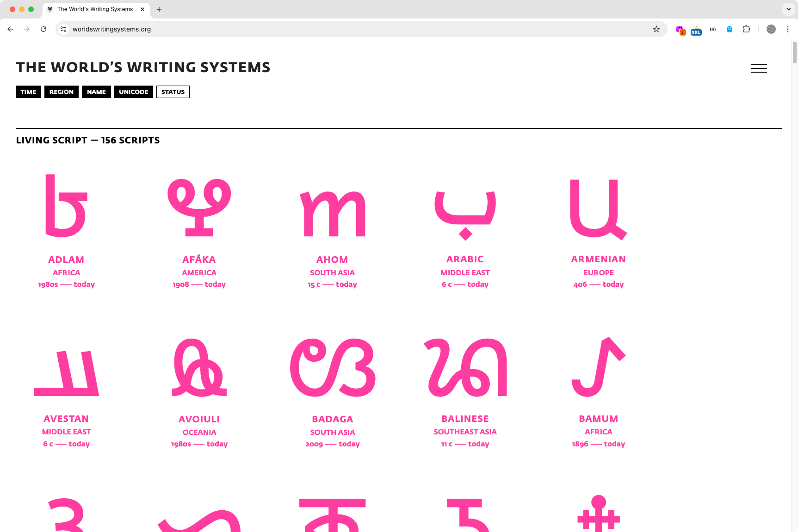Screen dimensions: 798x532
Task: Sort scripts by REGION
Action: click(62, 92)
